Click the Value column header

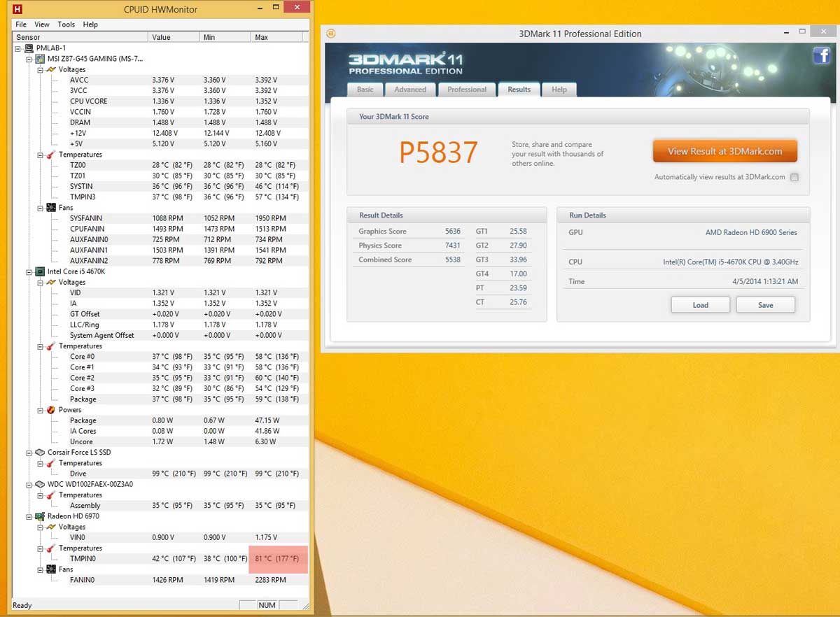[174, 37]
